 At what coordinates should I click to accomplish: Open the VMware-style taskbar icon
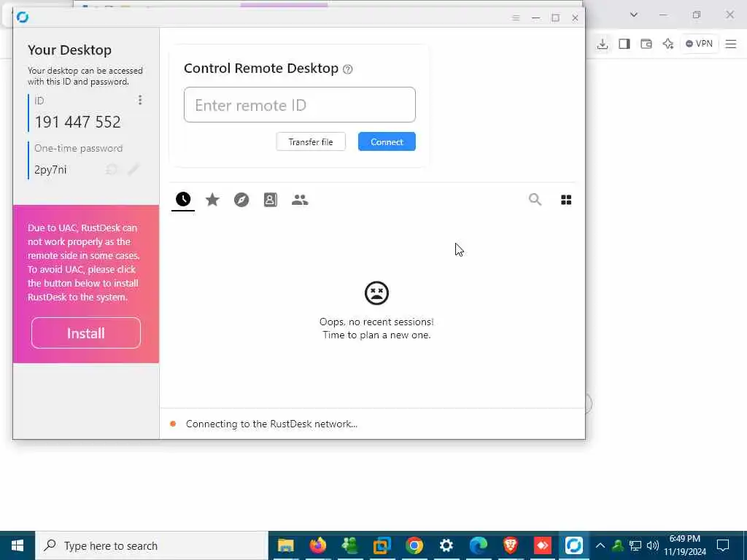(x=382, y=545)
